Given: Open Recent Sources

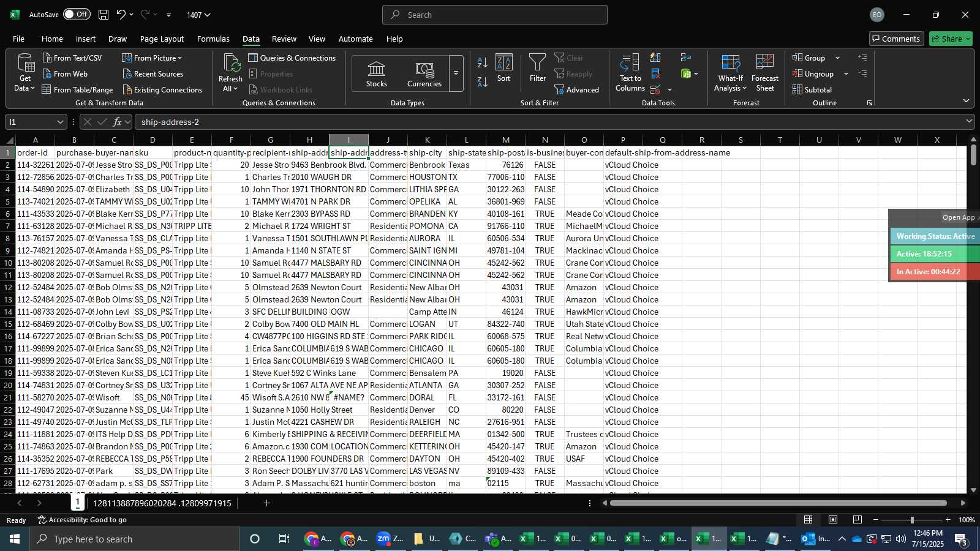Looking at the screenshot, I should (x=153, y=73).
